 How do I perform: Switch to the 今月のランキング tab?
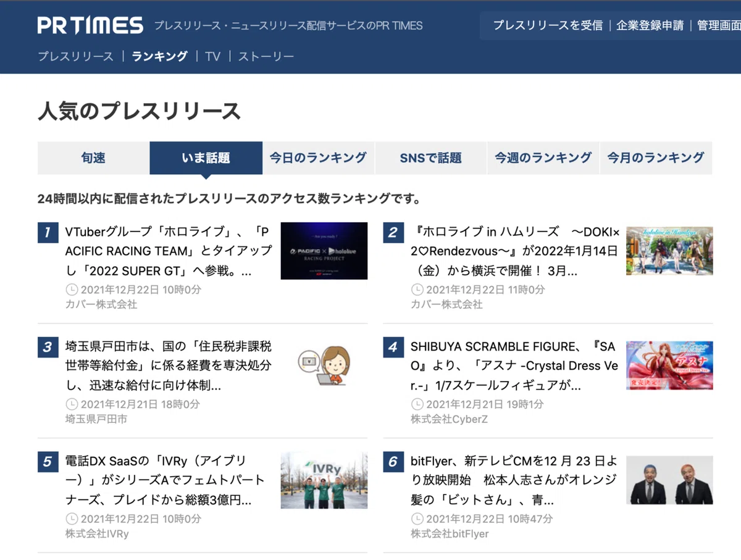[655, 158]
